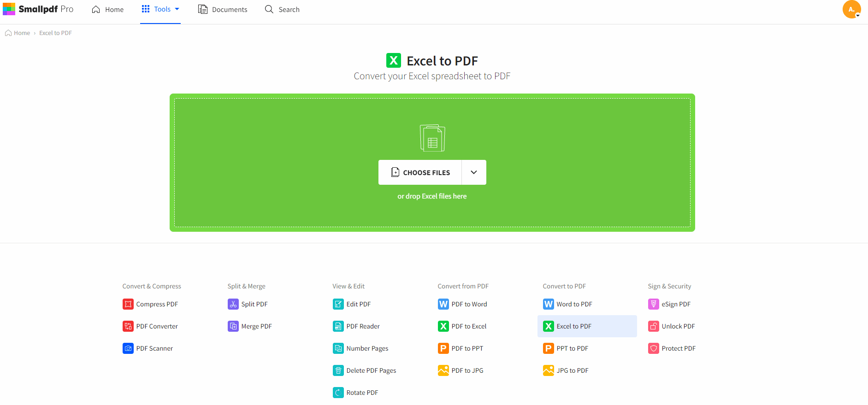Open the PDF Scanner camera icon
Viewport: 868px width, 405px height.
(x=128, y=348)
